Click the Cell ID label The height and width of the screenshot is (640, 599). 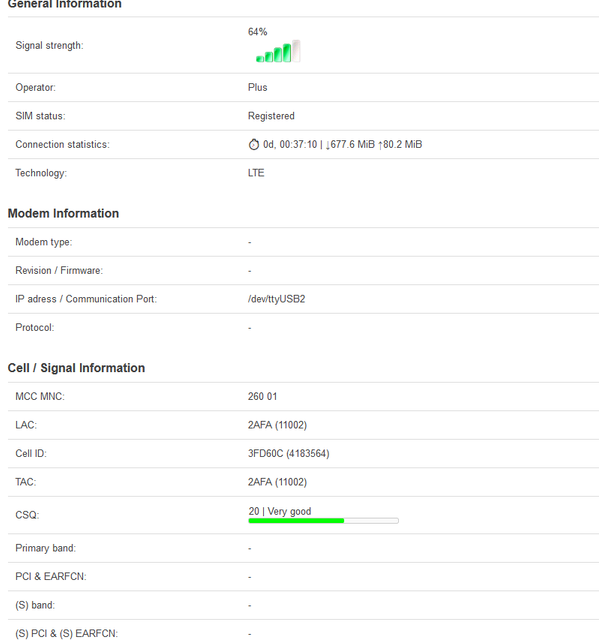(x=31, y=454)
